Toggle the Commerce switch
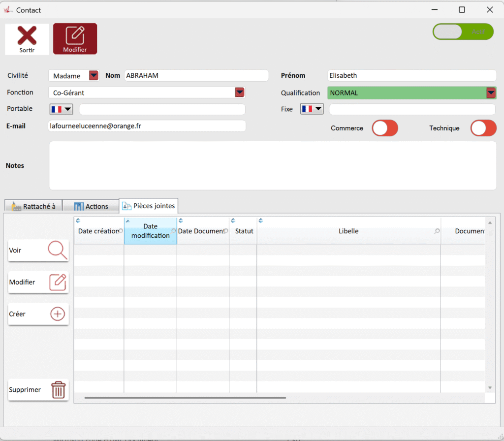Viewport: 504px width, 441px height. pyautogui.click(x=384, y=128)
